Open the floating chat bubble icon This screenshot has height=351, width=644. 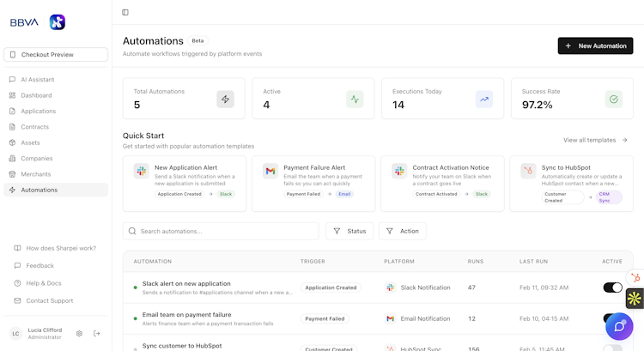point(619,326)
